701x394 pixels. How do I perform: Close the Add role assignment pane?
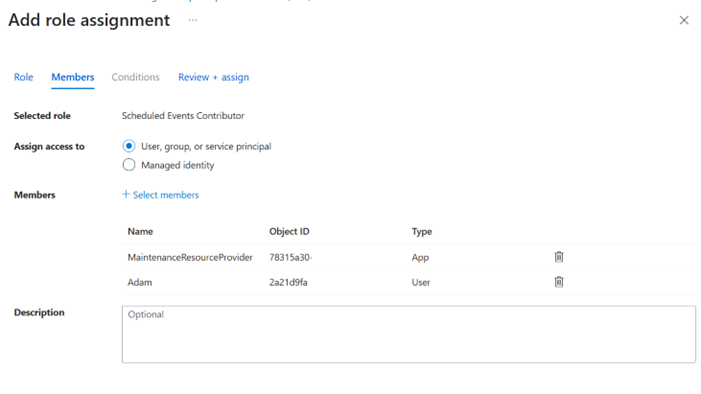tap(684, 20)
